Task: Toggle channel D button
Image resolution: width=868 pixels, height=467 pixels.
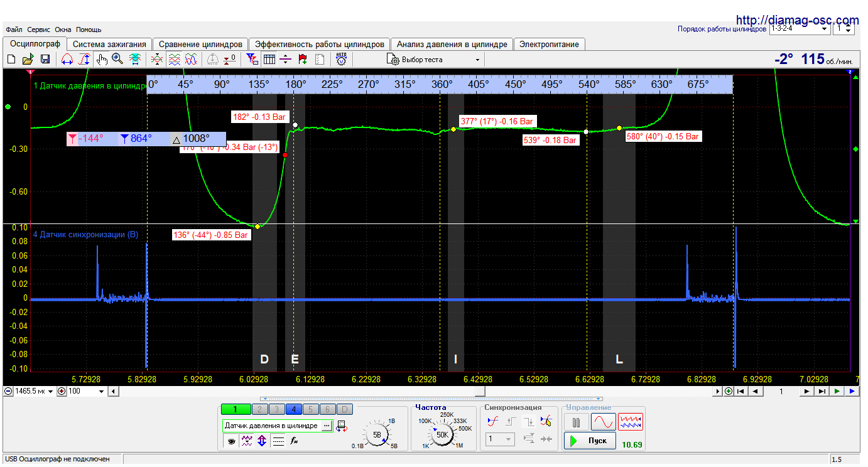Action: [344, 409]
